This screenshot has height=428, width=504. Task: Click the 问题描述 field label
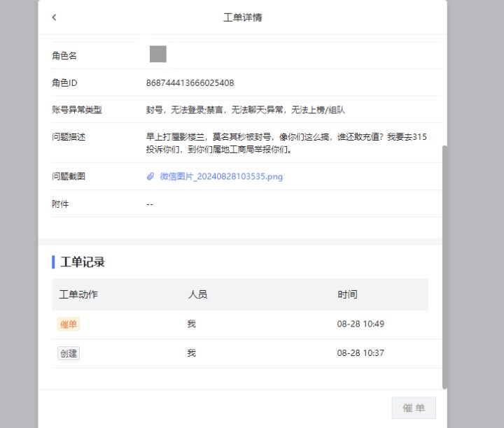pos(69,137)
